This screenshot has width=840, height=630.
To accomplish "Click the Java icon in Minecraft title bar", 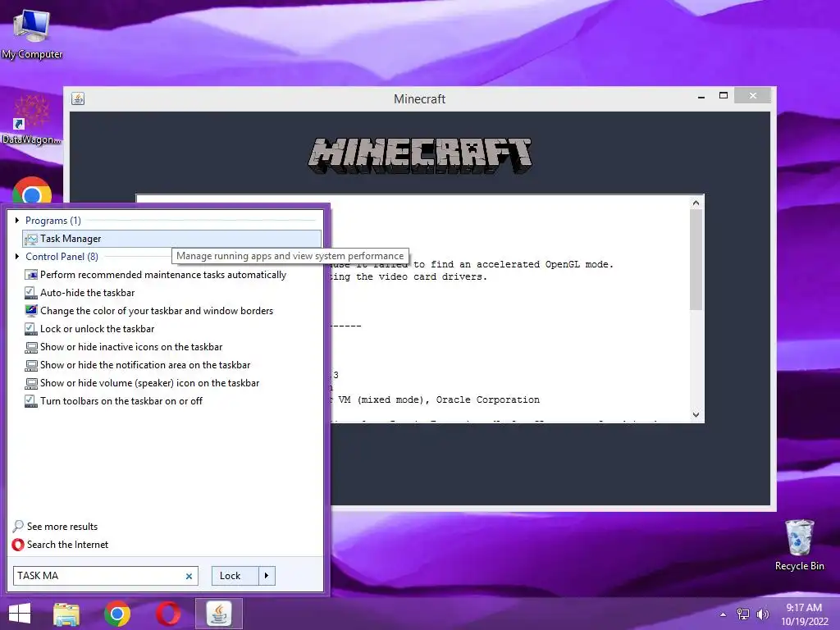I will click(78, 98).
